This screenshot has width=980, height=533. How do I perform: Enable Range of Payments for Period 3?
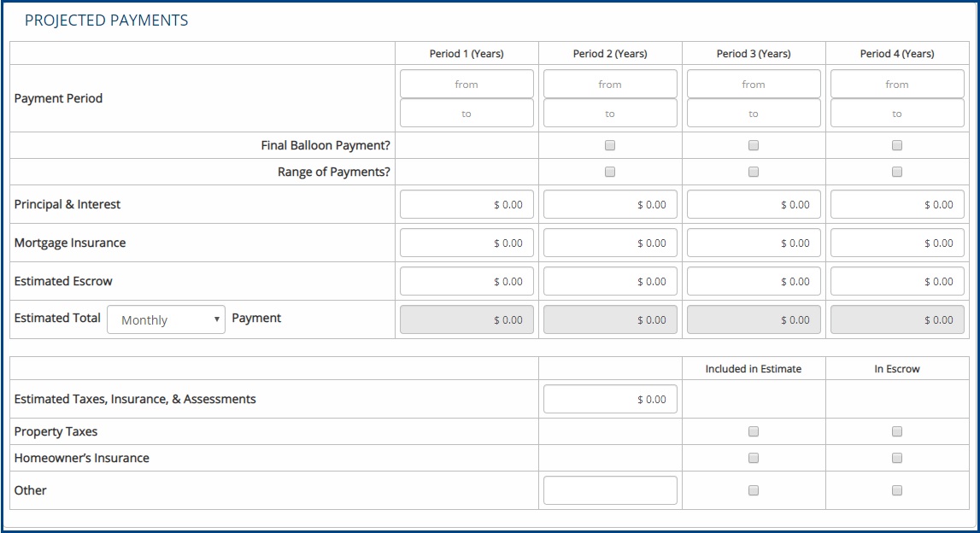tap(754, 172)
